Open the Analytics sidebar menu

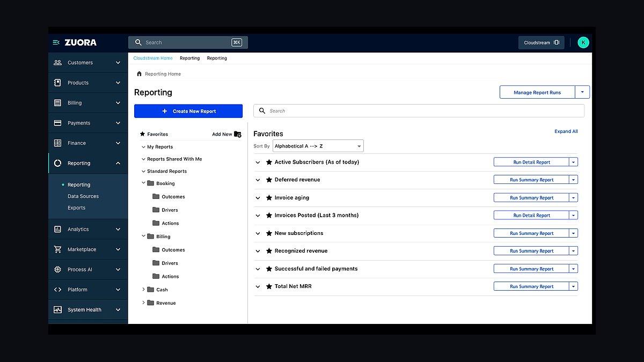[x=88, y=229]
